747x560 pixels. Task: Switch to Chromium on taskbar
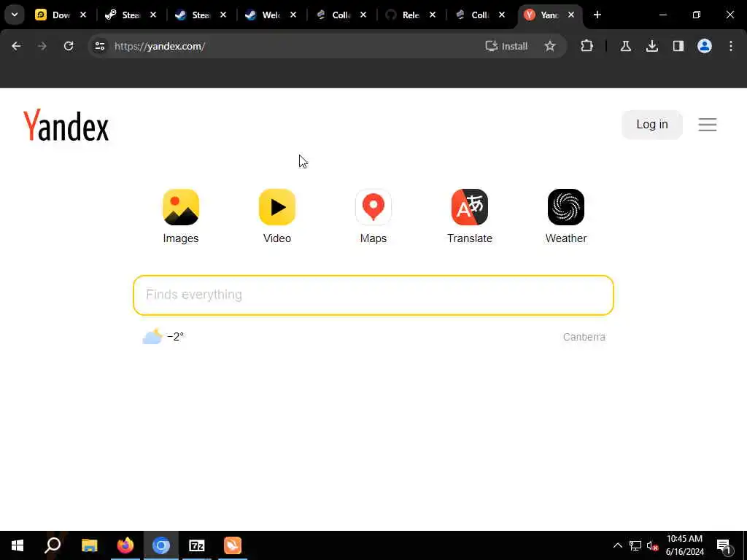[161, 545]
